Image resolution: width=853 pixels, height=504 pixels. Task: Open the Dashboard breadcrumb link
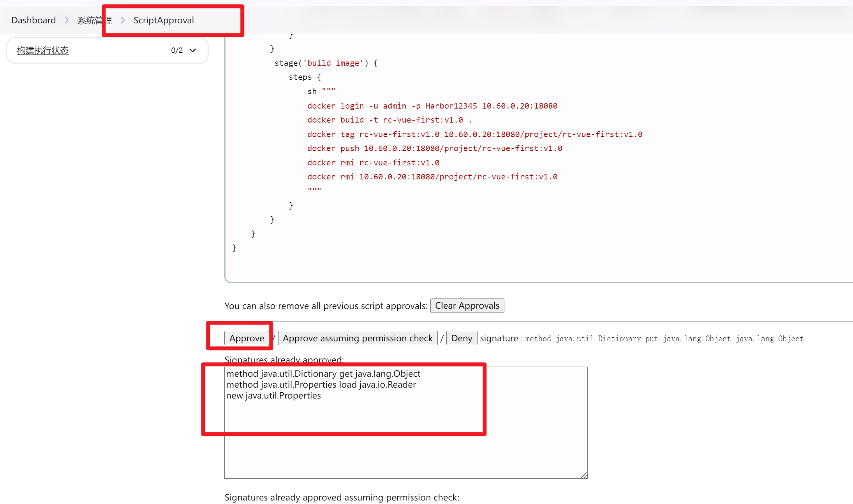(33, 20)
